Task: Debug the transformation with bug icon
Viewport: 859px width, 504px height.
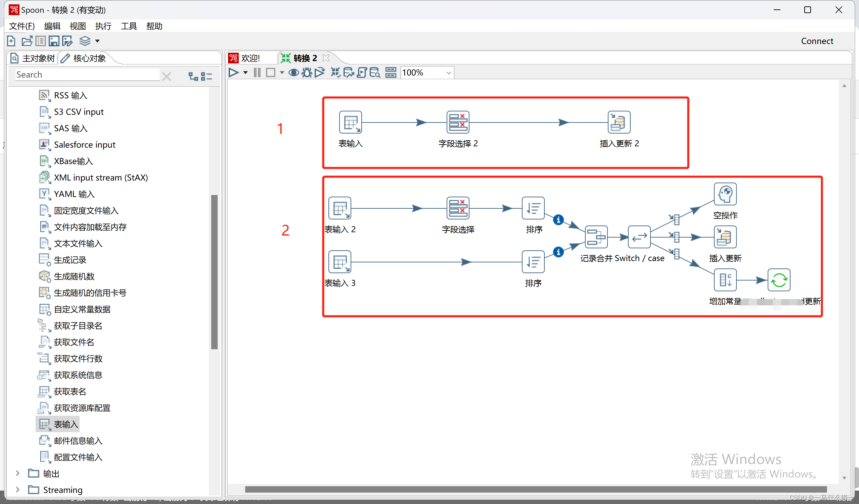Action: point(307,73)
